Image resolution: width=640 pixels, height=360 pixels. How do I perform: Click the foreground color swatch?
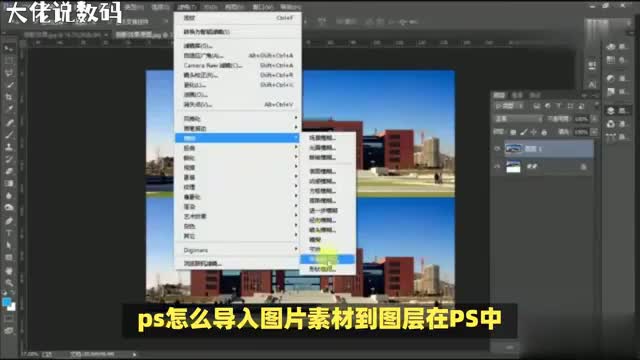[x=6, y=302]
